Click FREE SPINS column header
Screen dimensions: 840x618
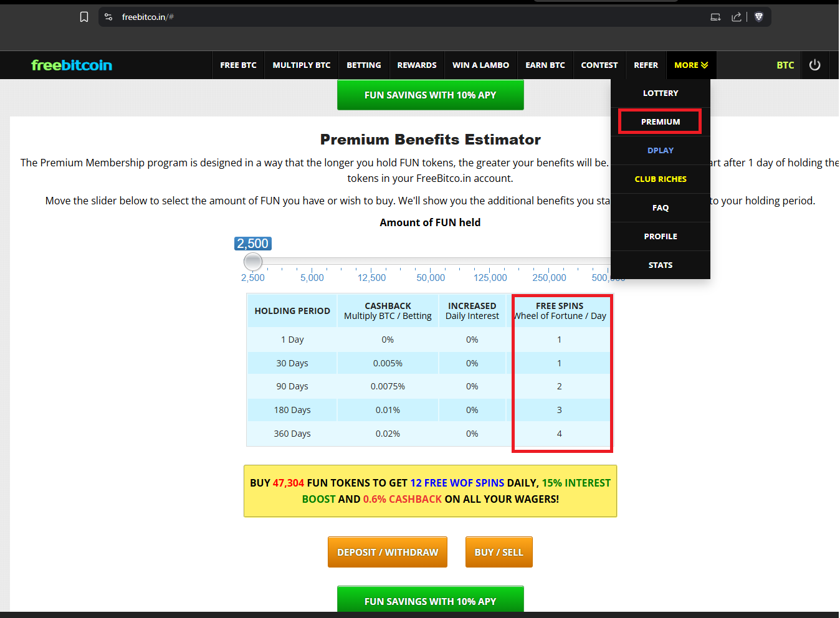[560, 311]
